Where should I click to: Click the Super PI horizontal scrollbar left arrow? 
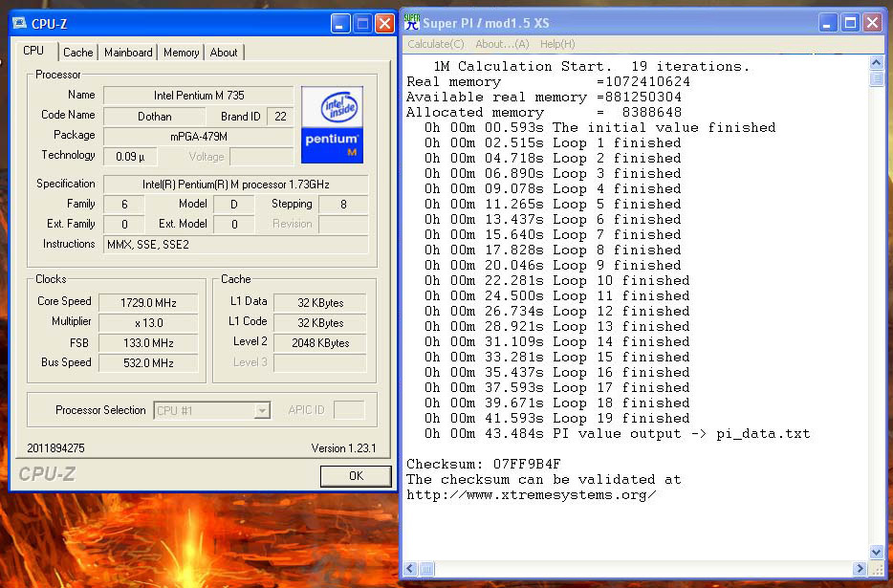[410, 568]
